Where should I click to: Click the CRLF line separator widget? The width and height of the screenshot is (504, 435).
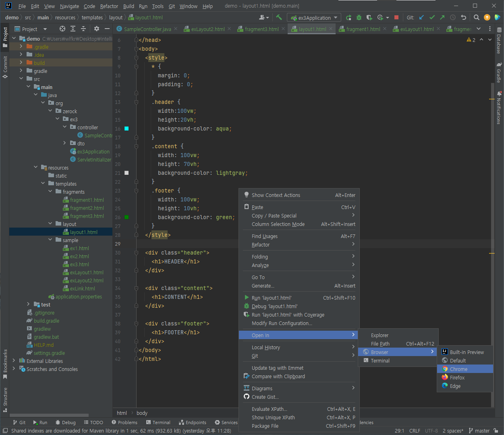click(415, 431)
